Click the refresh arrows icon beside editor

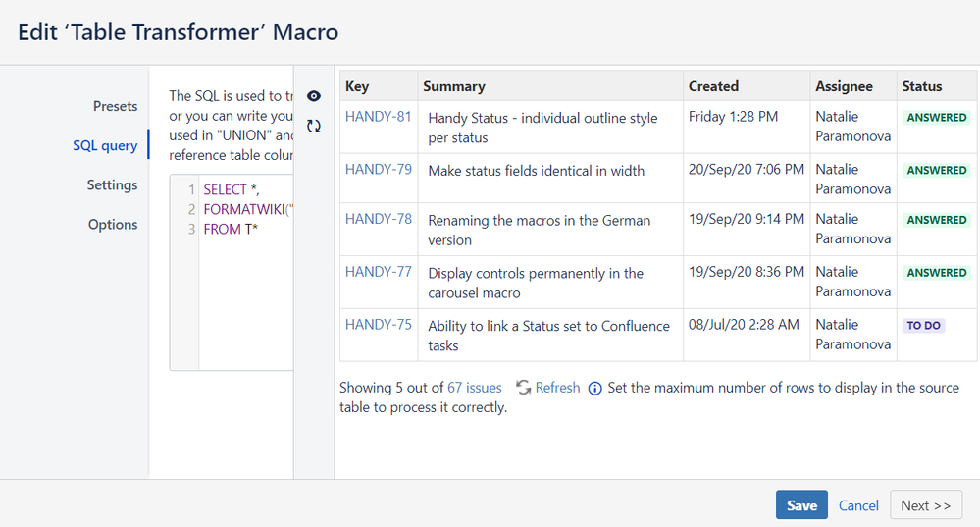click(314, 126)
